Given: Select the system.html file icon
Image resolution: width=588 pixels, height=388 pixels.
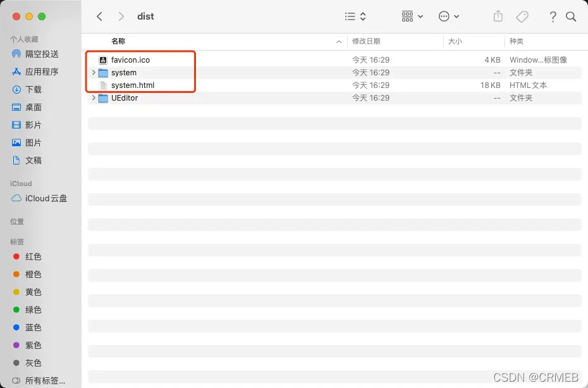Looking at the screenshot, I should 103,85.
